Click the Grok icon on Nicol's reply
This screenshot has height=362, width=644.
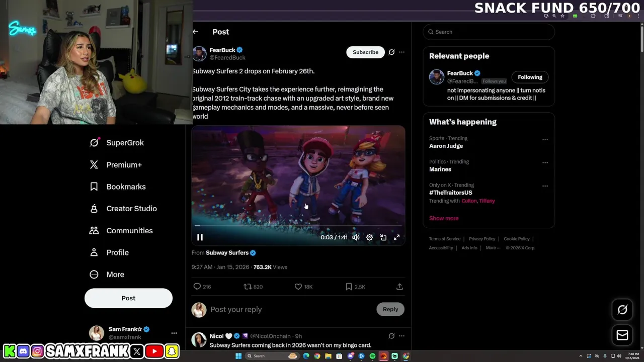point(391,336)
